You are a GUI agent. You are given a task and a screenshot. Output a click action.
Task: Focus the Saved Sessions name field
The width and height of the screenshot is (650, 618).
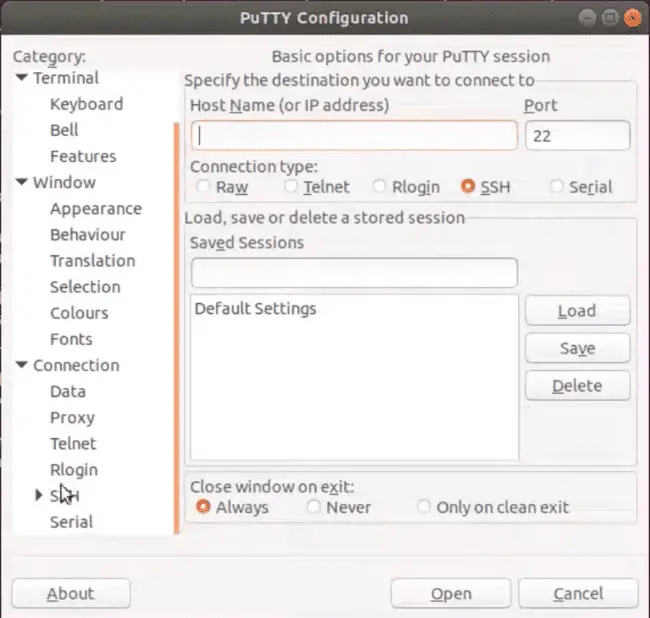[354, 273]
